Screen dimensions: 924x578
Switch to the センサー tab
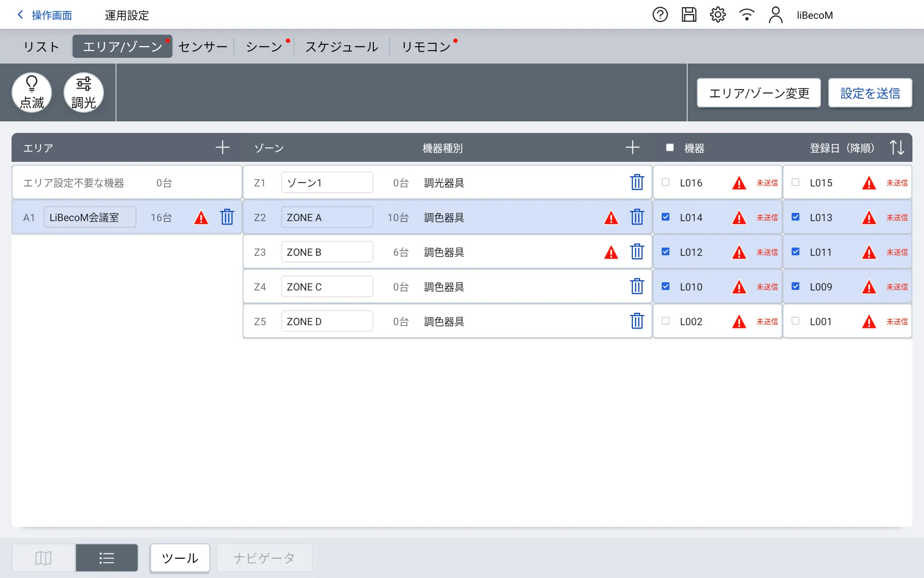click(x=203, y=47)
